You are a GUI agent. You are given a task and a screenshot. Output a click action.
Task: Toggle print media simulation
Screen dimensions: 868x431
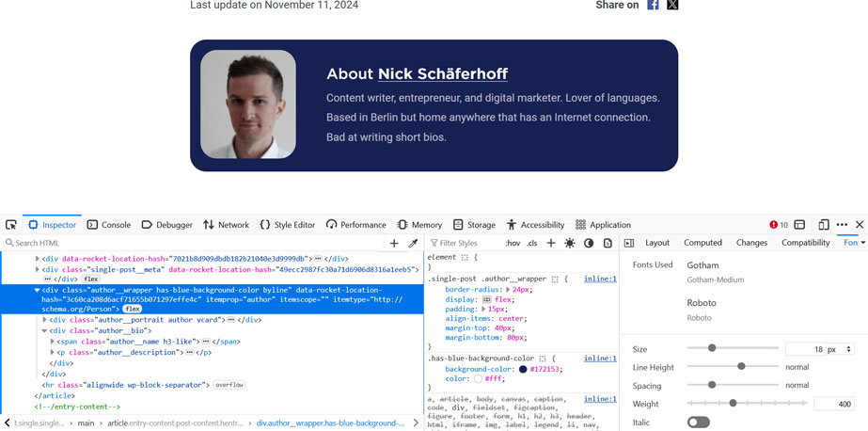pyautogui.click(x=608, y=243)
